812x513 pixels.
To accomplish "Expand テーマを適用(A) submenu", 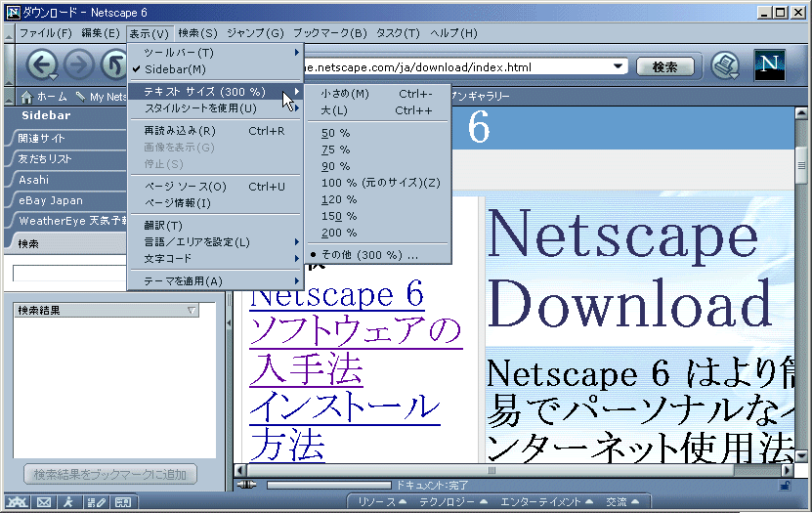I will (x=215, y=281).
